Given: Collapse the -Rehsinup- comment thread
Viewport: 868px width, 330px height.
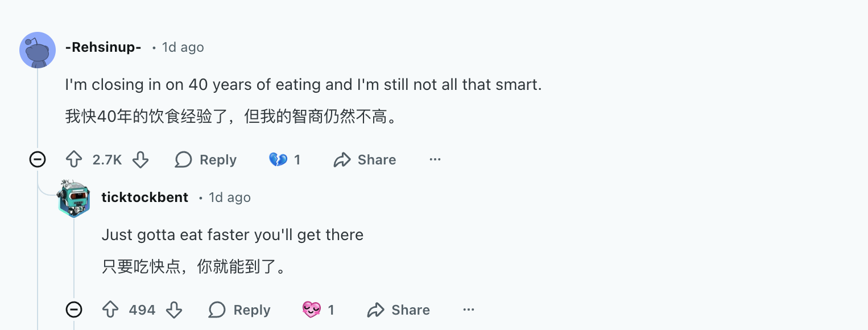Looking at the screenshot, I should 38,160.
